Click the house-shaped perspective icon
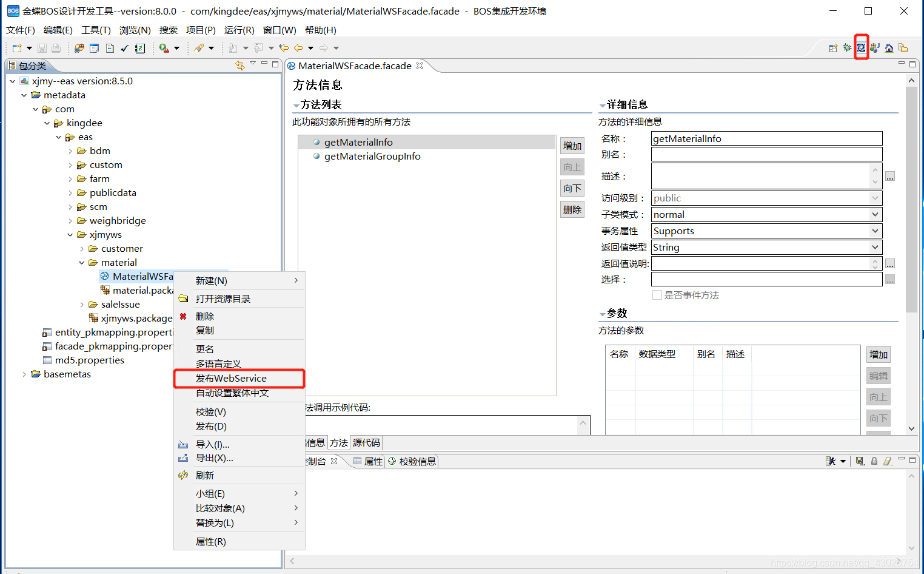Screen dimensions: 924x574 coord(889,48)
